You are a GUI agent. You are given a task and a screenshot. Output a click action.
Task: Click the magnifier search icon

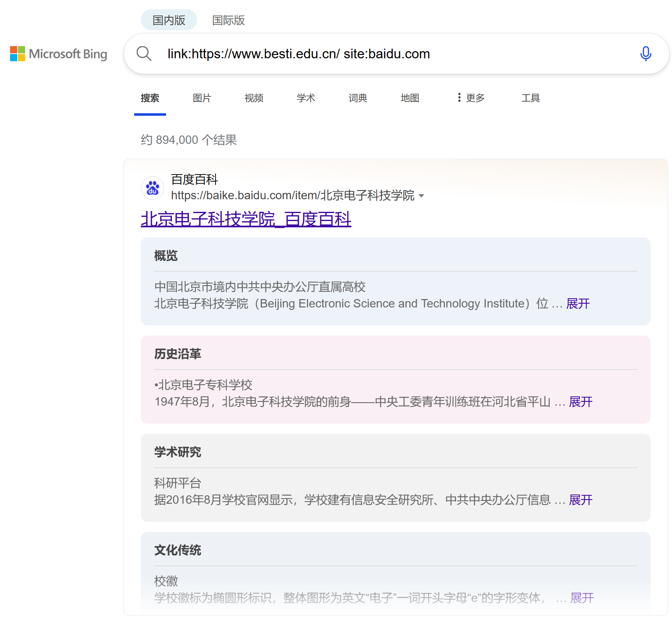tap(144, 54)
